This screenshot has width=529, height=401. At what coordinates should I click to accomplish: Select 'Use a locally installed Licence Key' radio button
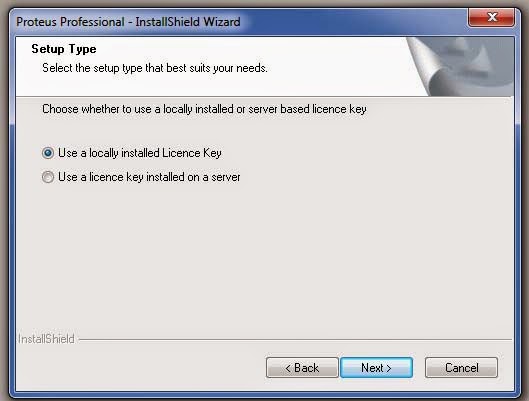(48, 153)
